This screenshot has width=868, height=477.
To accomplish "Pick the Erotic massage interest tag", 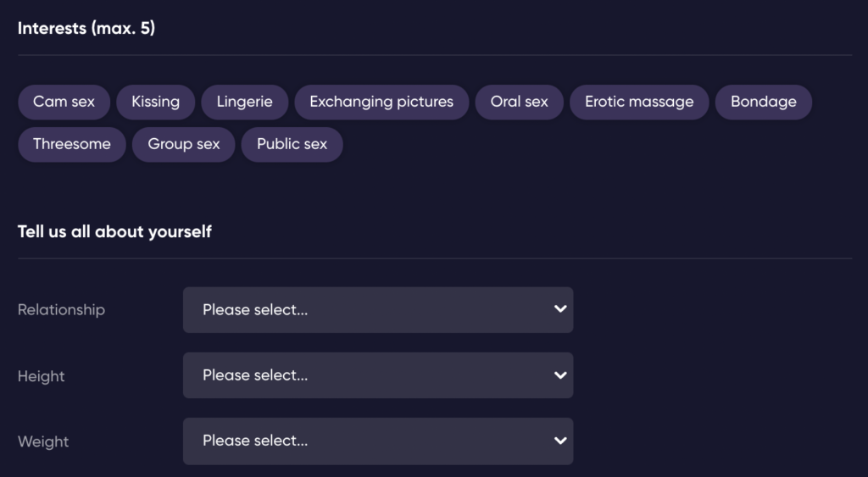I will 639,102.
